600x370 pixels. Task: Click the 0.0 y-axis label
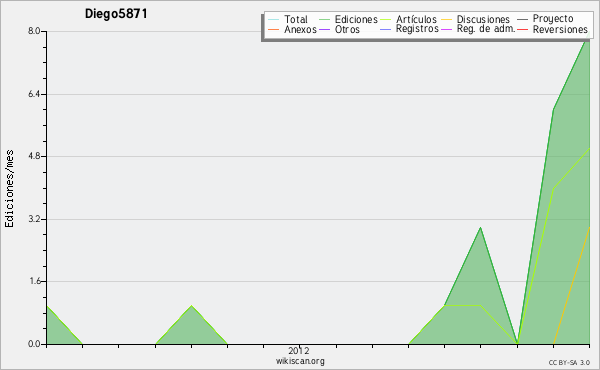[34, 344]
